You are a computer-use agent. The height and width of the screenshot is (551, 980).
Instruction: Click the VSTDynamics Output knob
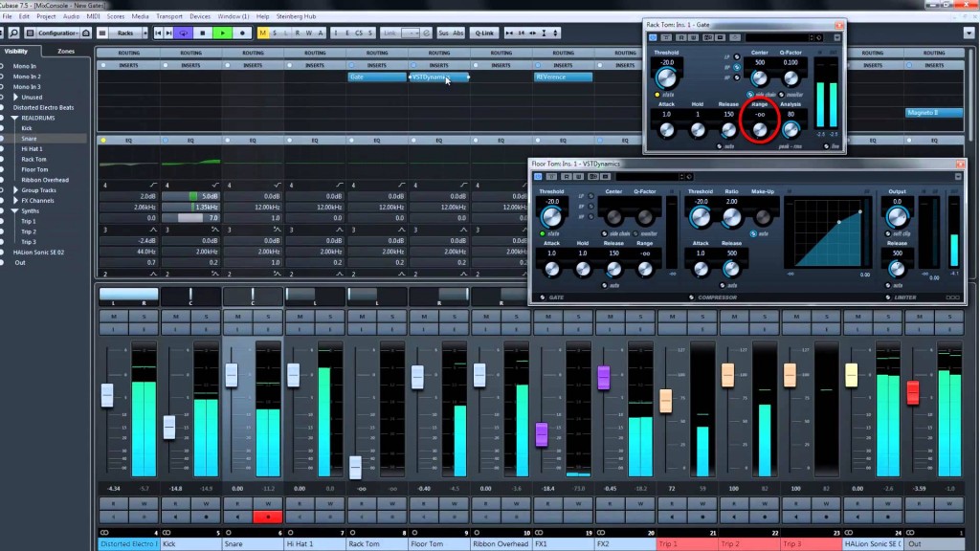[x=897, y=217]
